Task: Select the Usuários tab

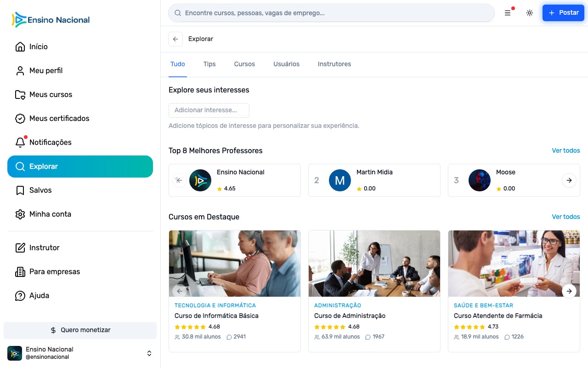Action: point(286,64)
